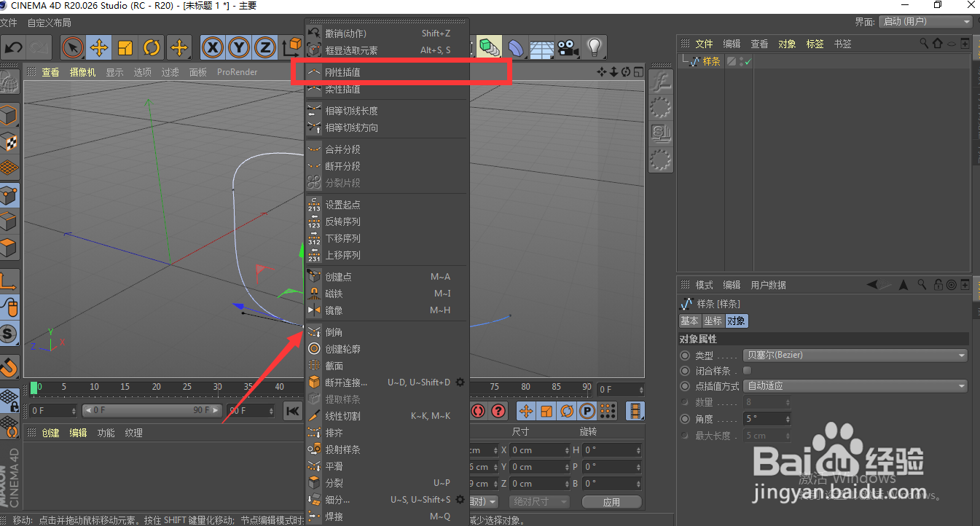Click the Sketch and Toon render icon
Viewport: 980px width, 526px height.
coord(661,132)
